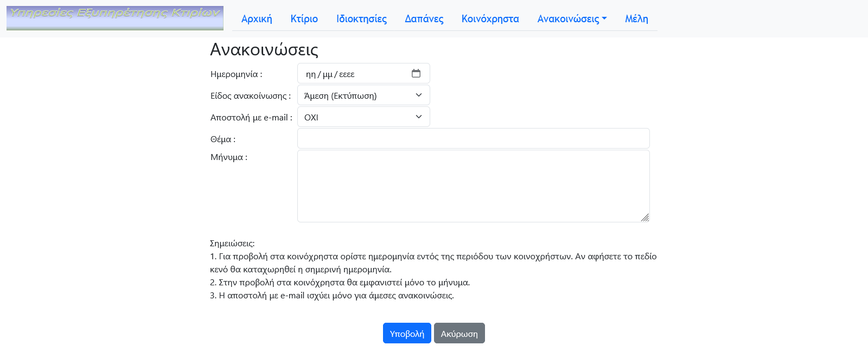Go to Αρχική page
The height and width of the screenshot is (358, 868).
pyautogui.click(x=257, y=18)
